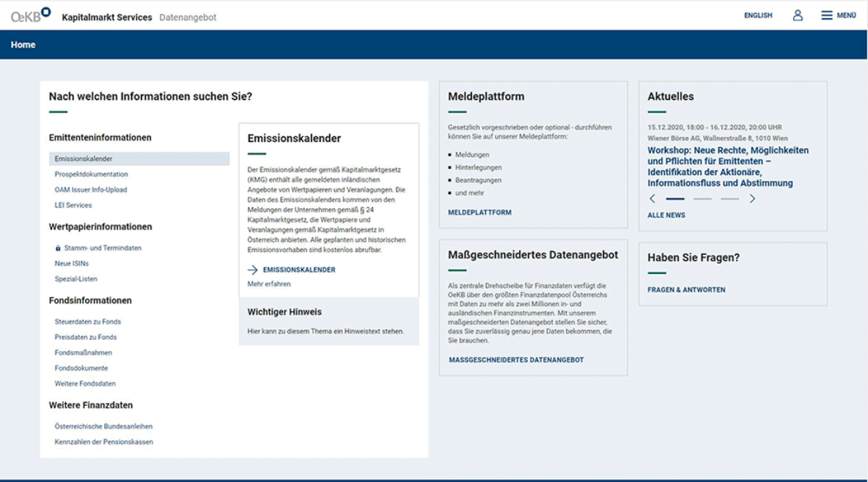Click the arrow icon beside EMISSIONSKALENDER
This screenshot has width=868, height=482.
click(251, 270)
